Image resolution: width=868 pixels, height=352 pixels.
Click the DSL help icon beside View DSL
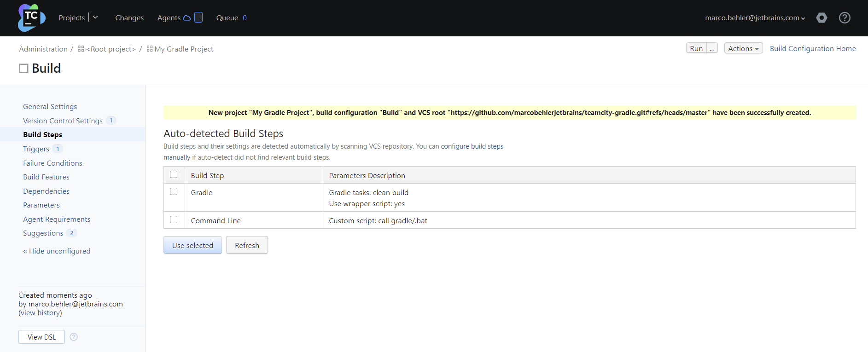click(x=74, y=337)
